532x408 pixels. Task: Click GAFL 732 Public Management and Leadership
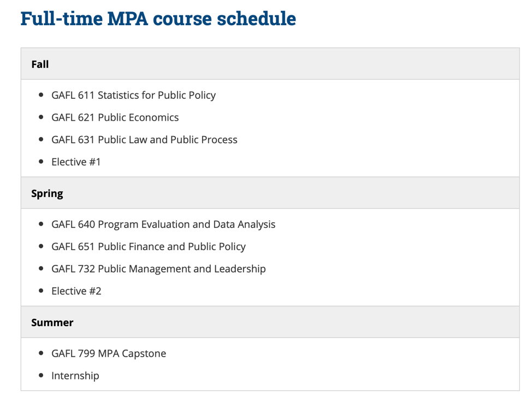tap(158, 269)
